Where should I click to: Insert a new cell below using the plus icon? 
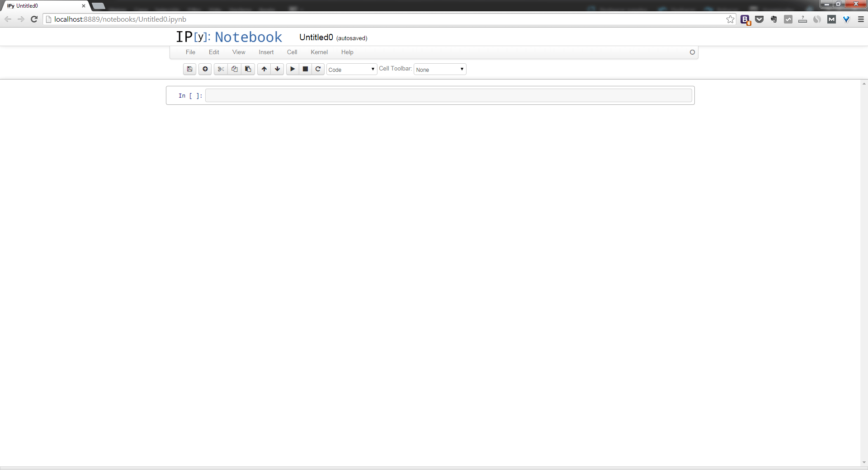205,69
